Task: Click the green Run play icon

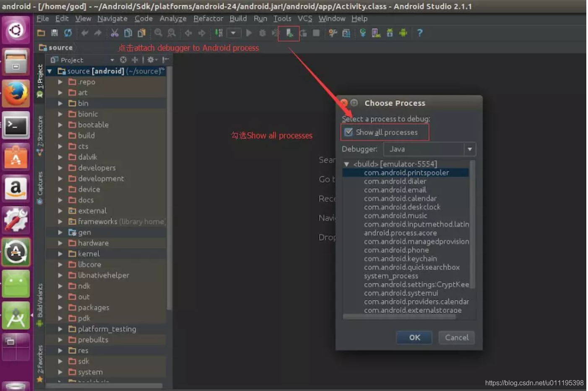Action: coord(249,33)
